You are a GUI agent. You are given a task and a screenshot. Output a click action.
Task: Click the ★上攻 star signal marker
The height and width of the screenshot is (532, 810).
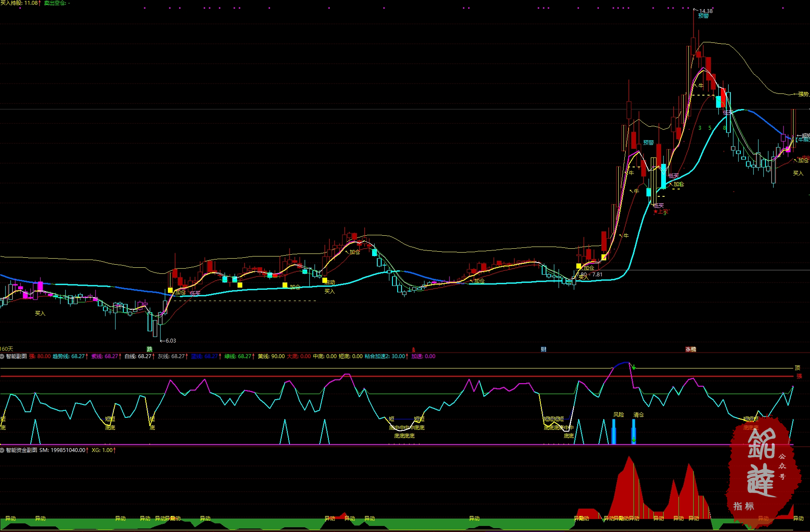[660, 212]
